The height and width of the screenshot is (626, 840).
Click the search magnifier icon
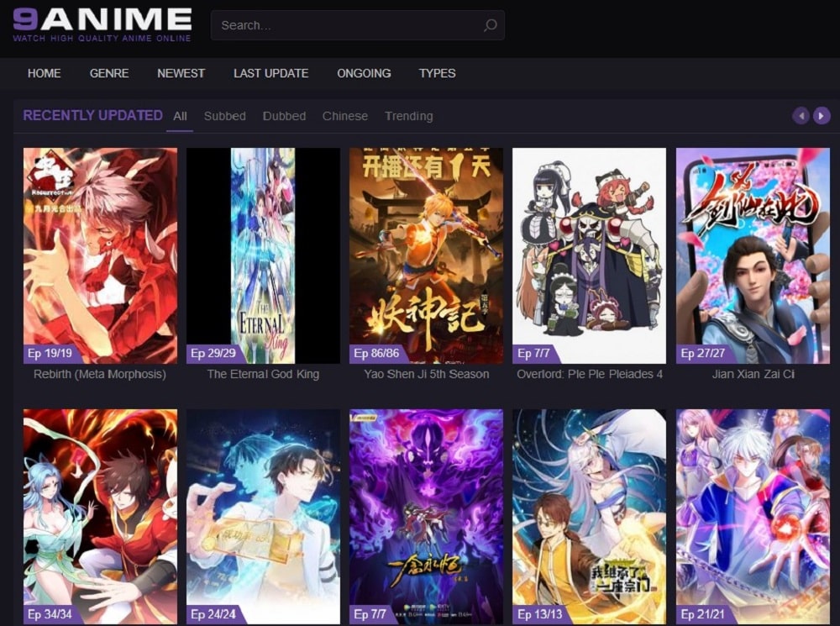[x=491, y=25]
